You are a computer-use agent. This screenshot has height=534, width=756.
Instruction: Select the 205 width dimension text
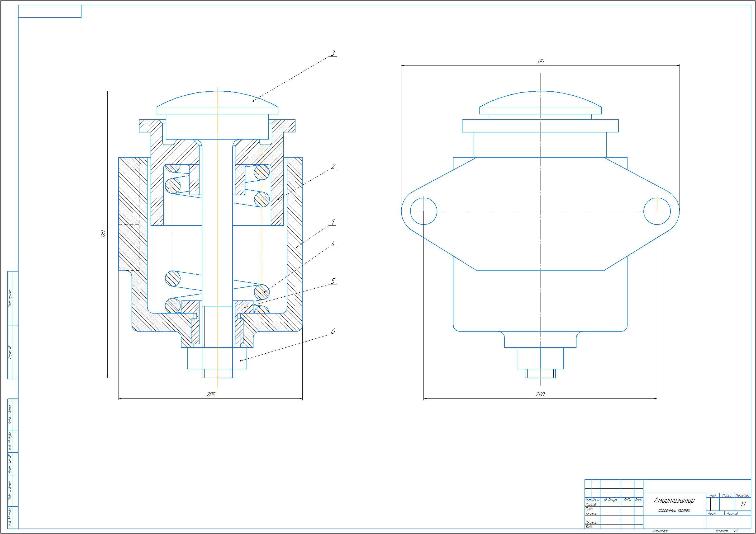pos(211,394)
